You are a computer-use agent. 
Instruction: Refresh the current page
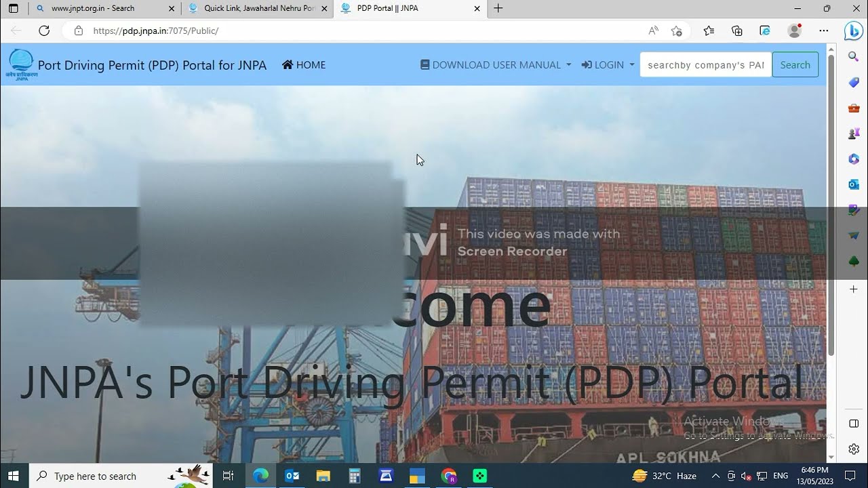(44, 30)
